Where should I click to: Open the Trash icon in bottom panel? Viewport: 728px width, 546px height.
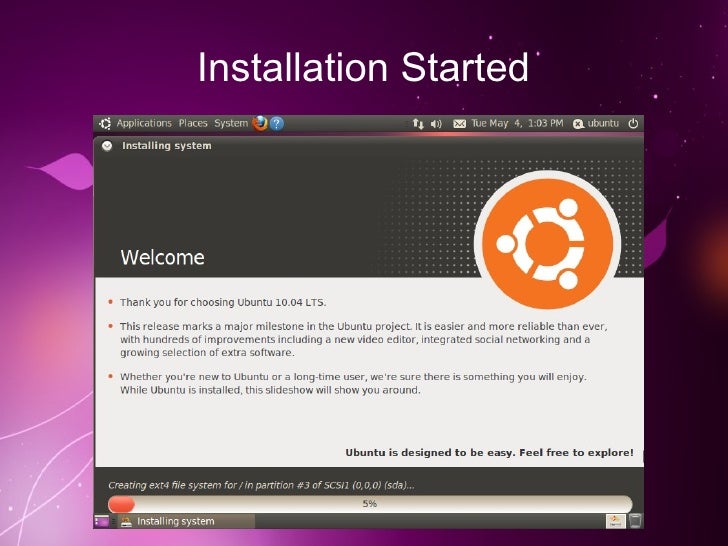click(x=635, y=521)
